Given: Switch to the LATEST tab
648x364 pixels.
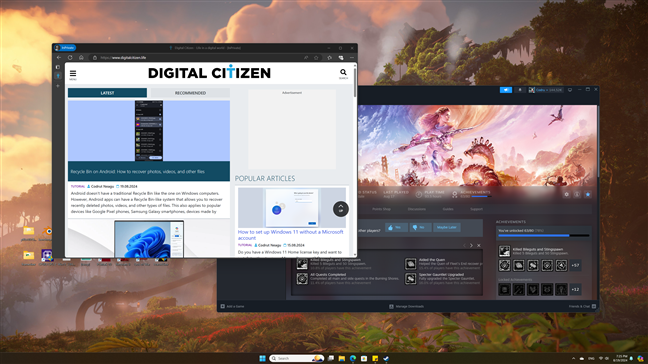Looking at the screenshot, I should (x=107, y=93).
